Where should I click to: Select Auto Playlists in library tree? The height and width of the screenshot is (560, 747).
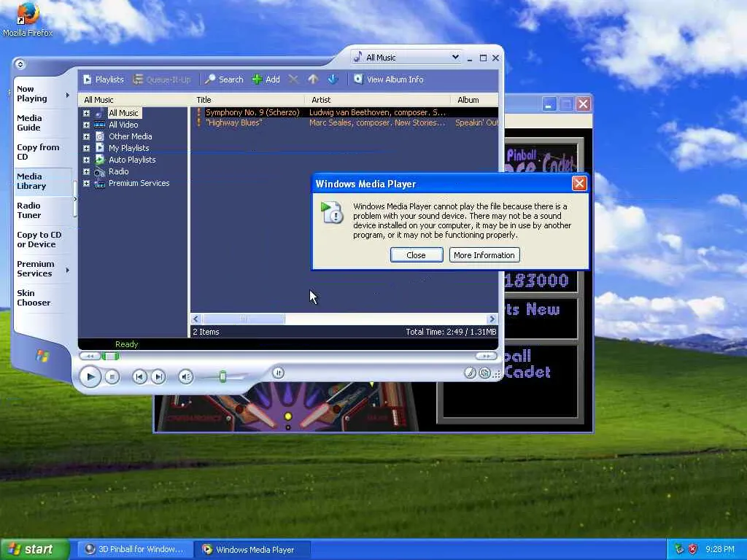[132, 160]
